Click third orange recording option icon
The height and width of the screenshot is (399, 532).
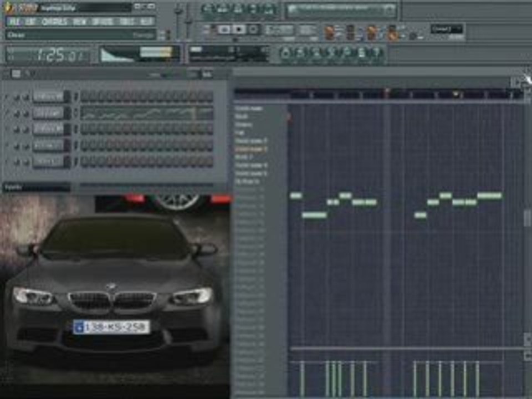pos(372,33)
